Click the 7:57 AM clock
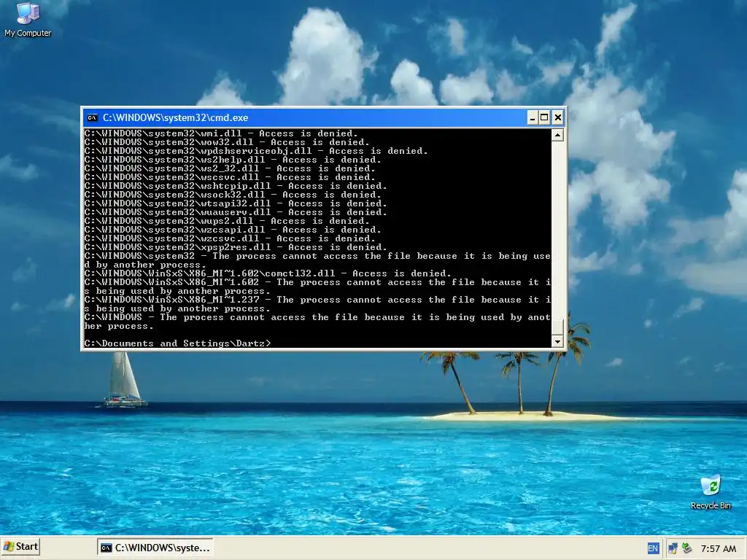 pos(719,548)
